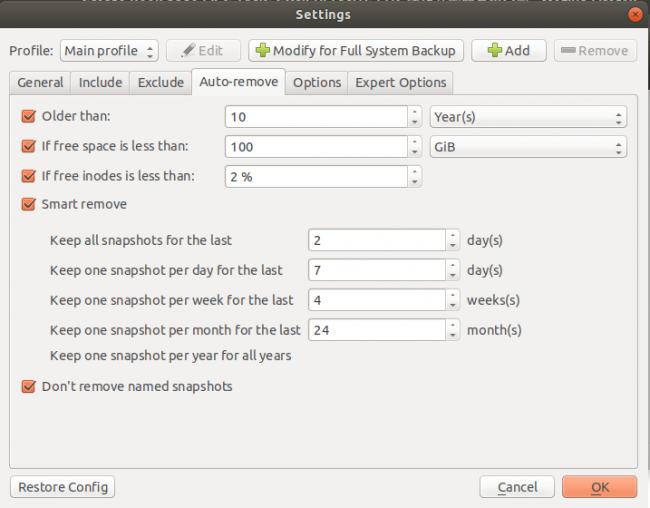Open the Main profile dropdown
Screen dimensions: 650x508
[x=109, y=51]
